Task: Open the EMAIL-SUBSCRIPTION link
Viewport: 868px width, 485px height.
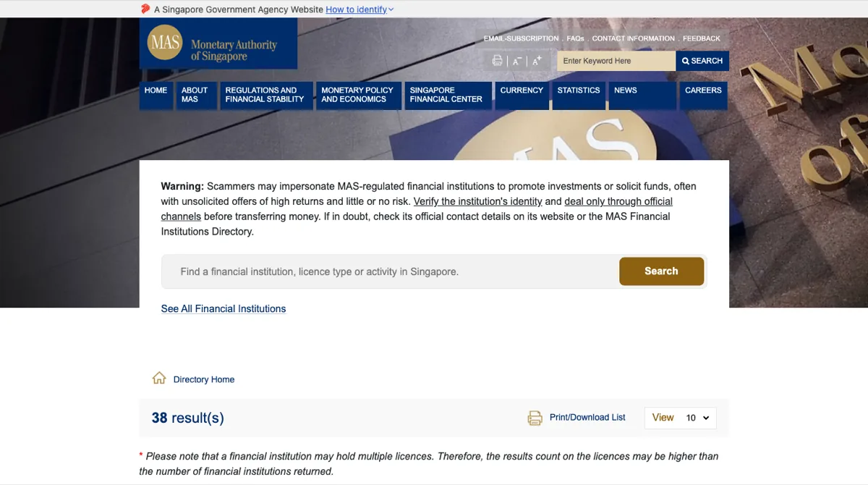Action: tap(522, 38)
